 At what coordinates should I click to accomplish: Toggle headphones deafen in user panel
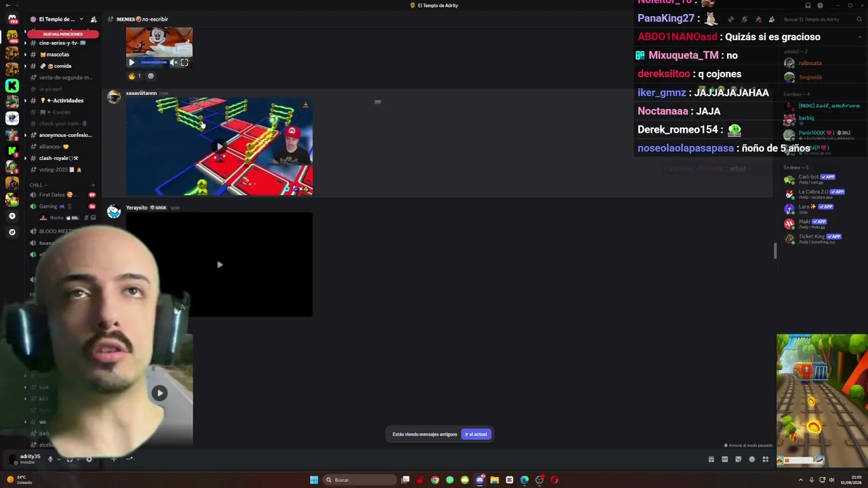click(69, 459)
